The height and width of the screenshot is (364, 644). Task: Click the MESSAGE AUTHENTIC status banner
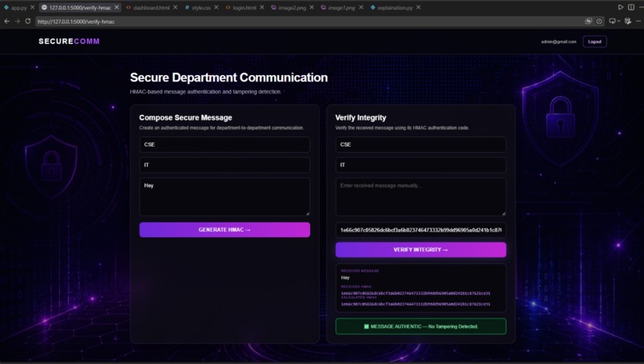(x=420, y=326)
